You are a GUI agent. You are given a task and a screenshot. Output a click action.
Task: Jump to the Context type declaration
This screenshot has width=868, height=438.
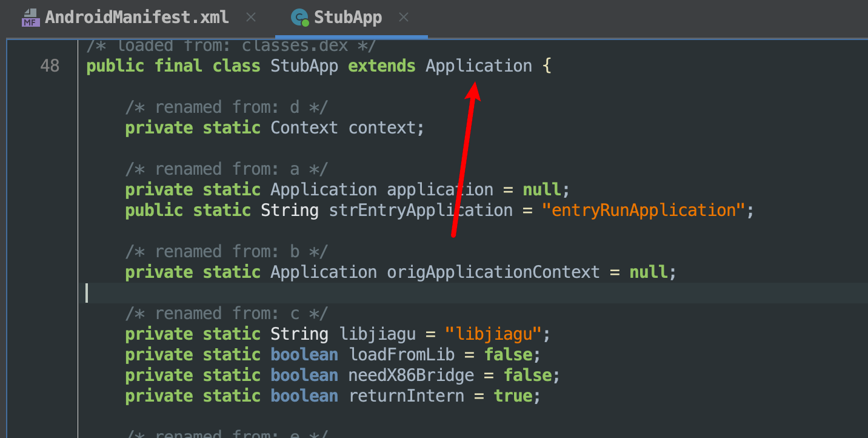click(304, 127)
